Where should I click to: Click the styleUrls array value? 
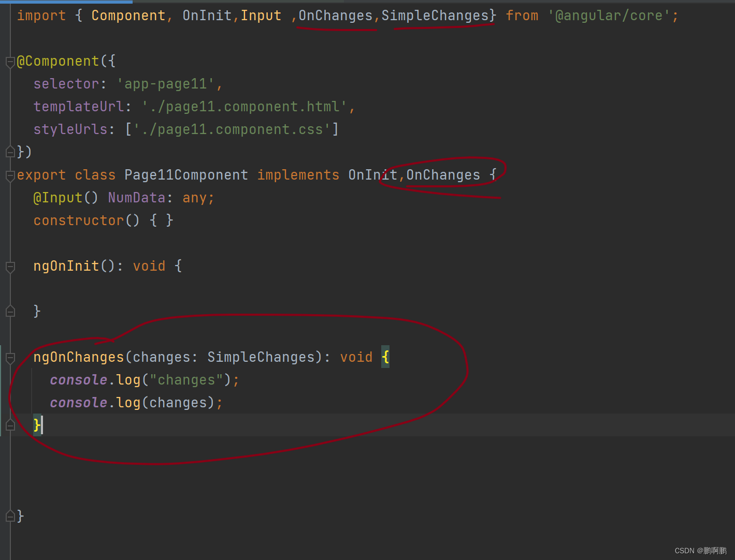coord(232,129)
